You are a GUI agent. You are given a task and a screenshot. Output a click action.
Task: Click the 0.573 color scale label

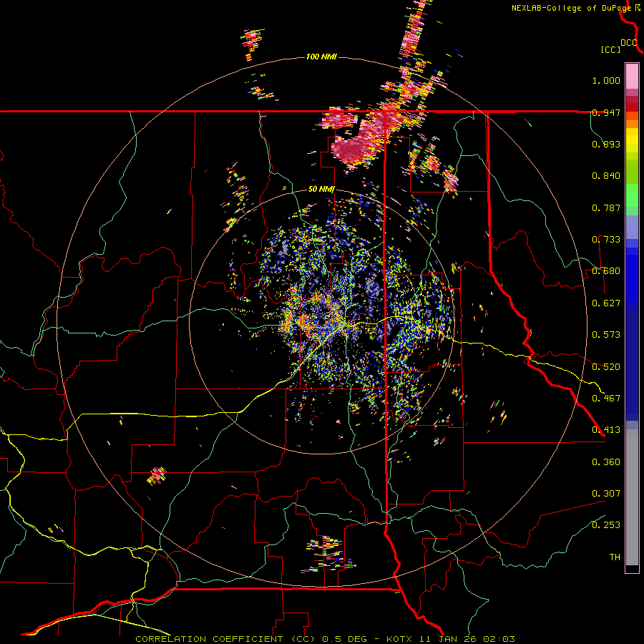coord(606,335)
